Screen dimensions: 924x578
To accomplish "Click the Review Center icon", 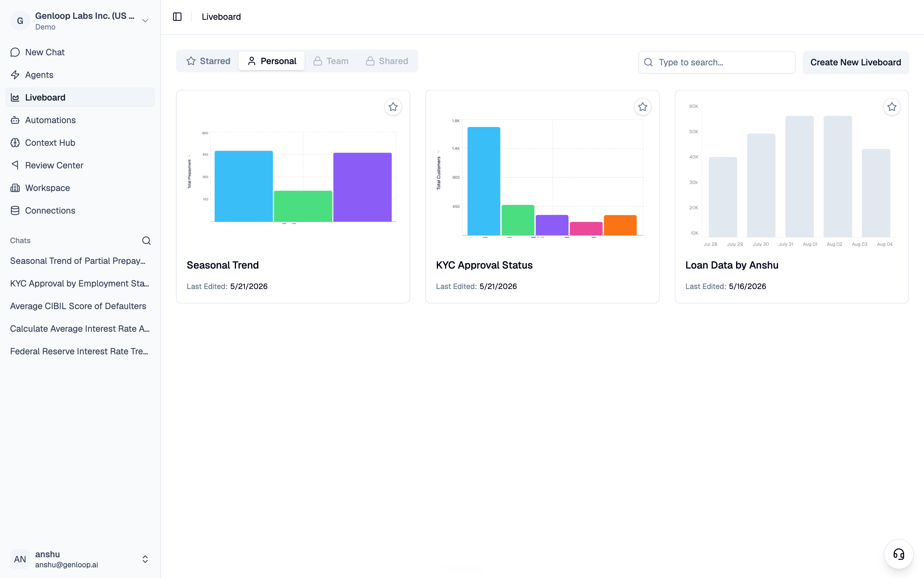I will point(15,165).
